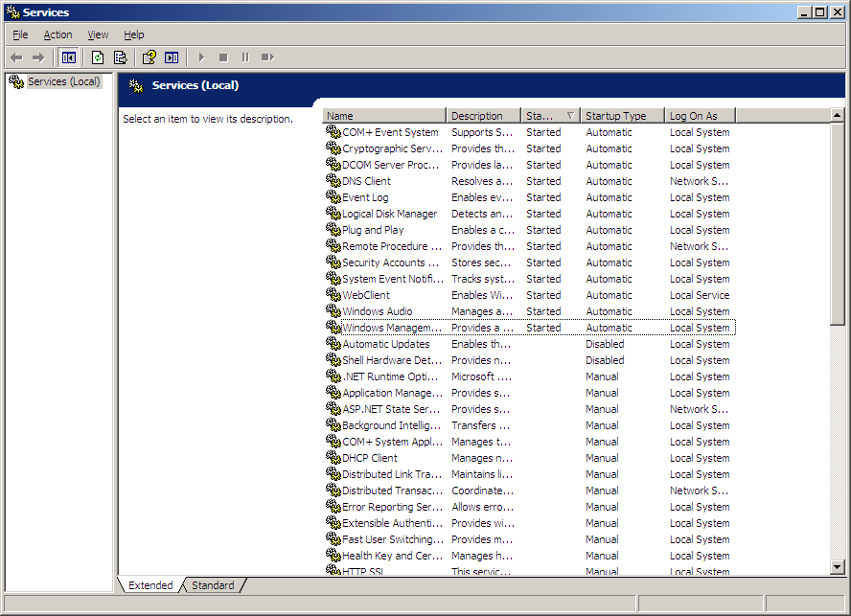Select the ASP.NET State Service row
Viewport: 851px width, 616px height.
(x=530, y=409)
